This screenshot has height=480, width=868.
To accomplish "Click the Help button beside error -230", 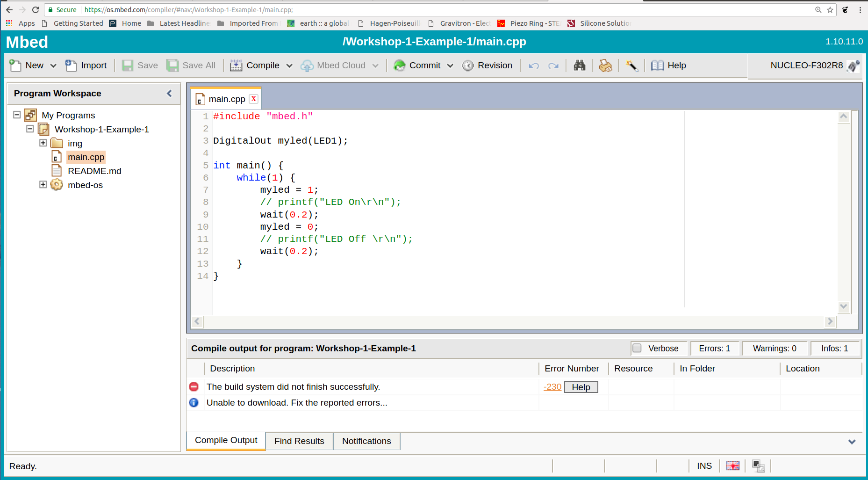I will coord(581,387).
